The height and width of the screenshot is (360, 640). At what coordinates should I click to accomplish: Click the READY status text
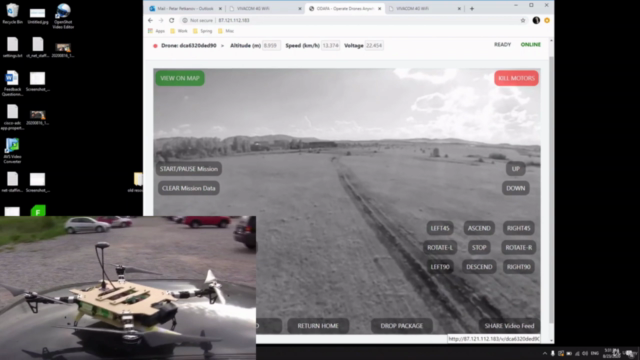click(x=502, y=44)
